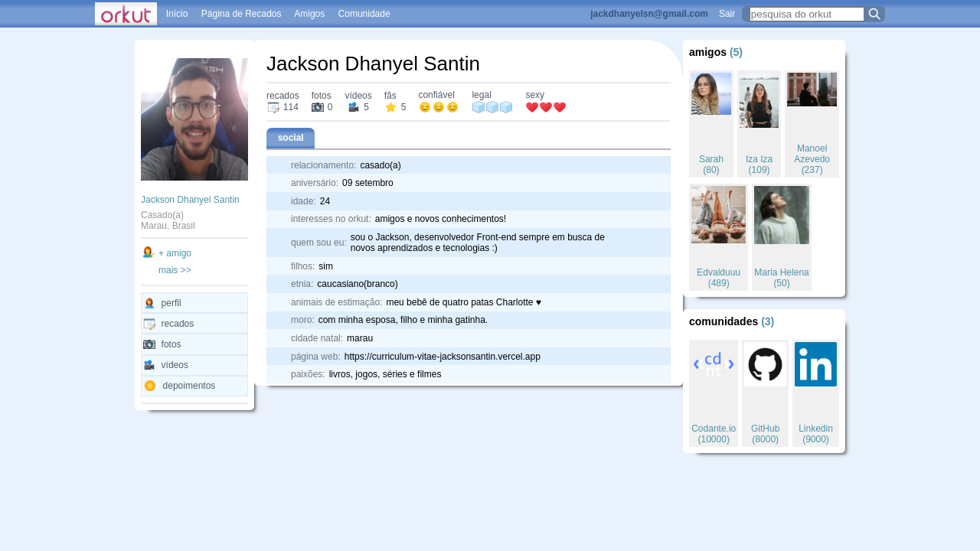This screenshot has height=551, width=980.
Task: Click the Início navigation link
Action: tap(177, 13)
